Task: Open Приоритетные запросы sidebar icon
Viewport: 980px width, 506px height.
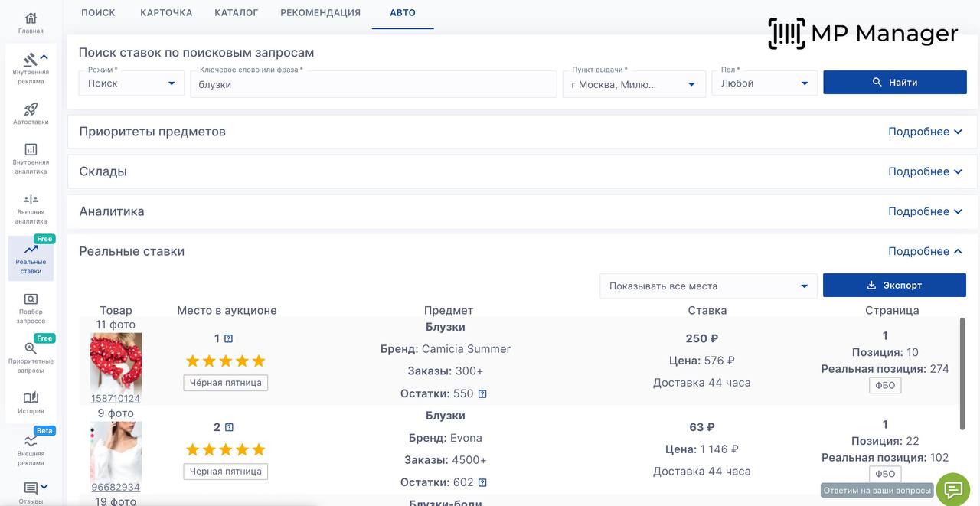Action: (31, 349)
